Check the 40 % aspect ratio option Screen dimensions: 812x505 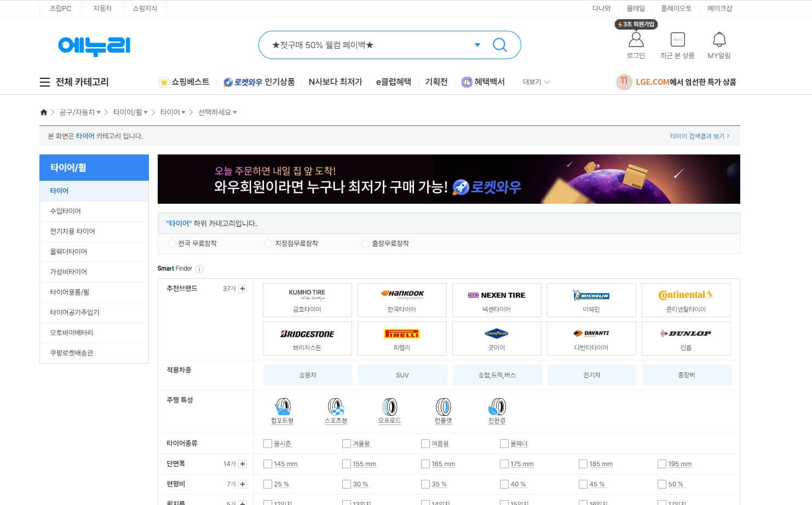(504, 484)
